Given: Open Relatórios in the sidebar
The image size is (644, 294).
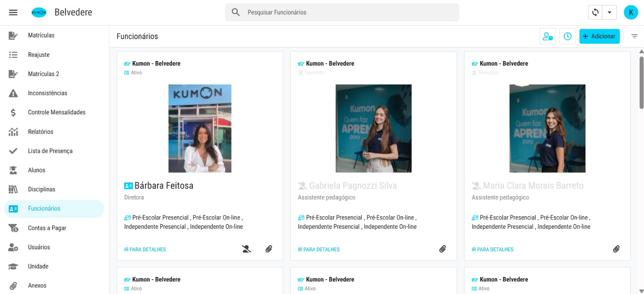Looking at the screenshot, I should (x=54, y=132).
